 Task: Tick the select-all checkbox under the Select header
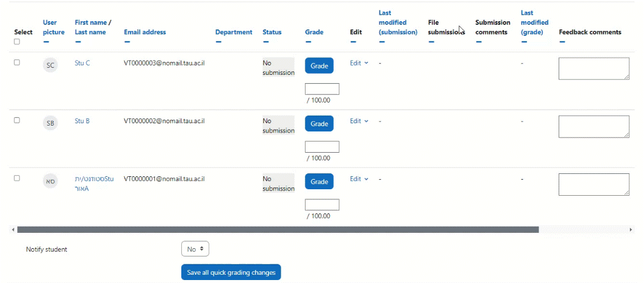point(17,42)
